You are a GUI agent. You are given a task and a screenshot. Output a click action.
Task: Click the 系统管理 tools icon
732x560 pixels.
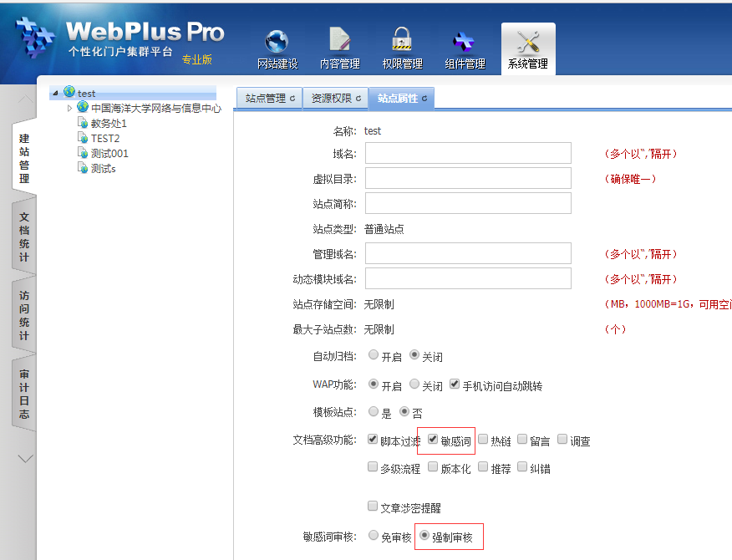pyautogui.click(x=528, y=42)
